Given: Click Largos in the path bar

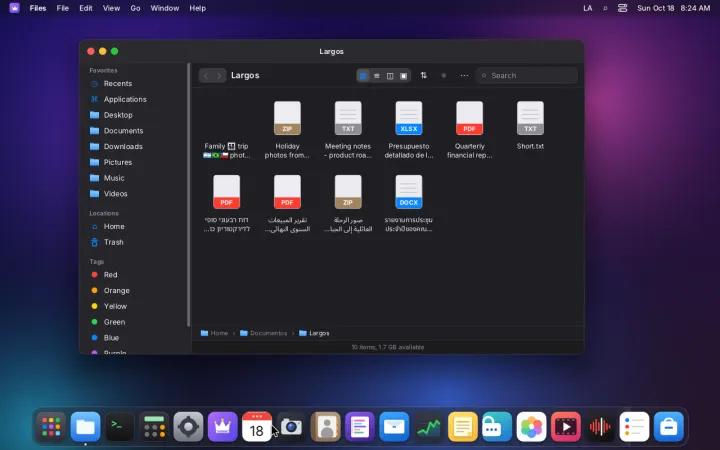Looking at the screenshot, I should tap(315, 333).
